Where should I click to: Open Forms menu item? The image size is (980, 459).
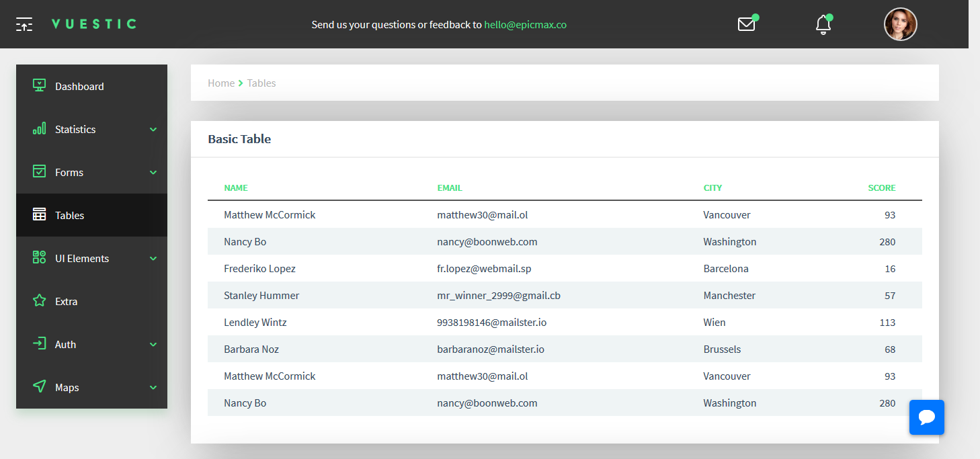(x=91, y=172)
